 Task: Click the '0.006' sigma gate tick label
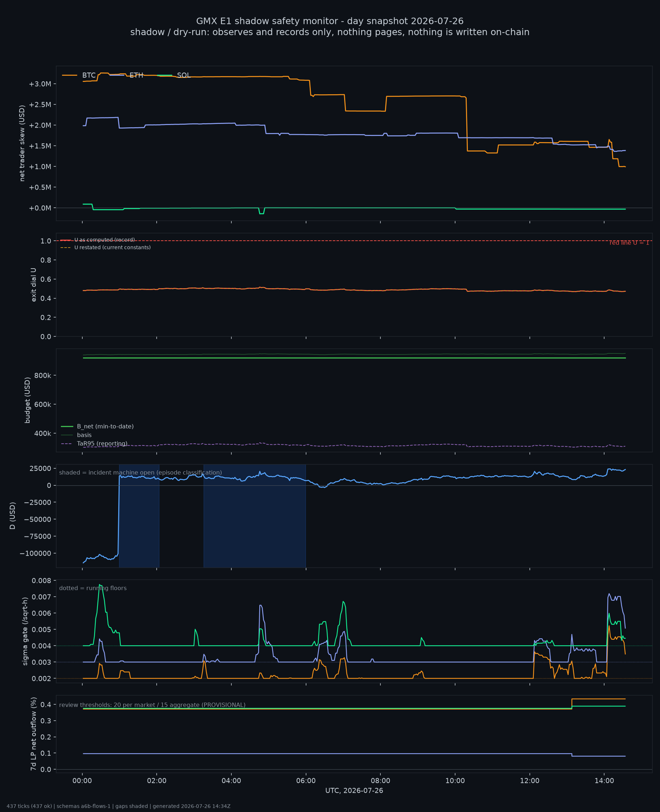pyautogui.click(x=41, y=613)
